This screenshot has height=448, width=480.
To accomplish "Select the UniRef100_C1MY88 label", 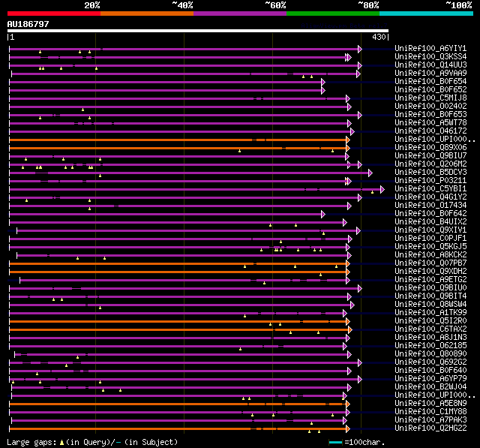I will point(430,412).
